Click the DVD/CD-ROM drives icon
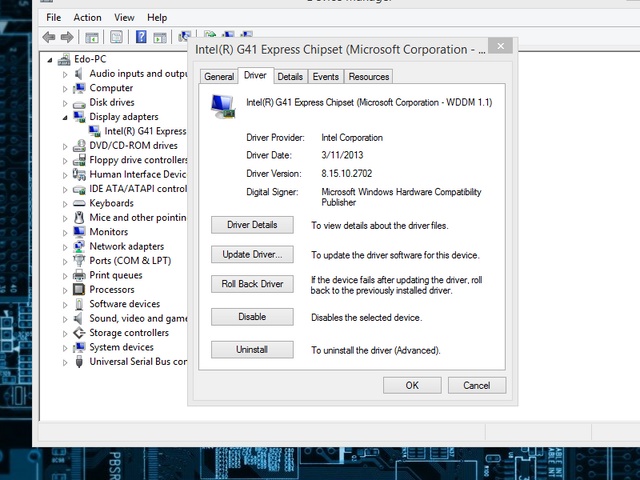This screenshot has height=480, width=640. click(79, 146)
